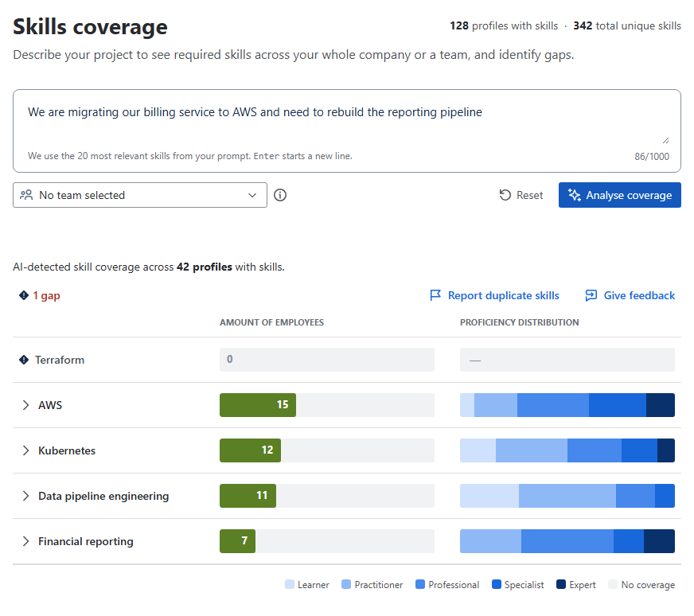Click the Analyse coverage button
694x616 pixels.
pyautogui.click(x=620, y=195)
